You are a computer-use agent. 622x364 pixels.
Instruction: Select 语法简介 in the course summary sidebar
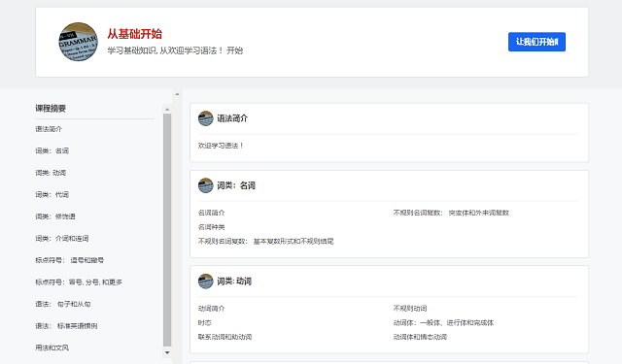pyautogui.click(x=49, y=129)
